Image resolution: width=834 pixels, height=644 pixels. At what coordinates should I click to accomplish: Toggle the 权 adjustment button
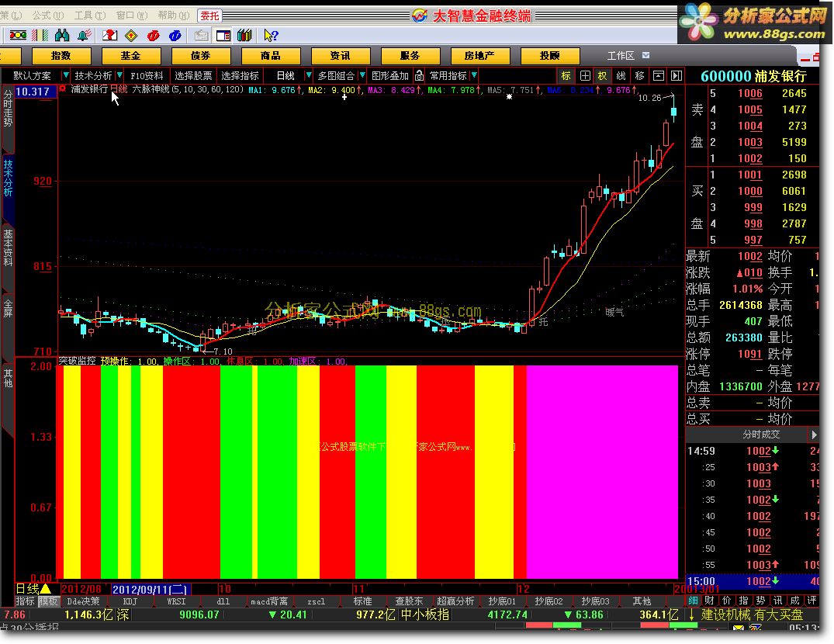pos(602,76)
